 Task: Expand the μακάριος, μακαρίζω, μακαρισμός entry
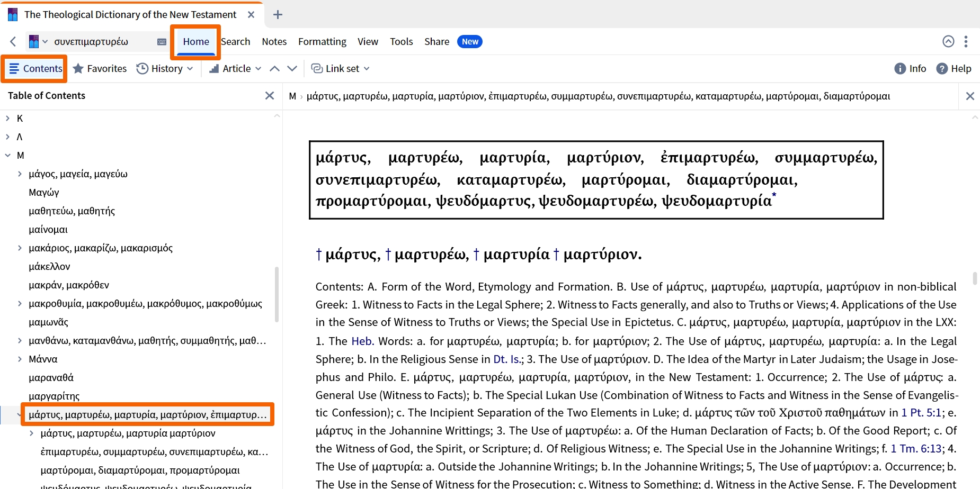(x=20, y=248)
